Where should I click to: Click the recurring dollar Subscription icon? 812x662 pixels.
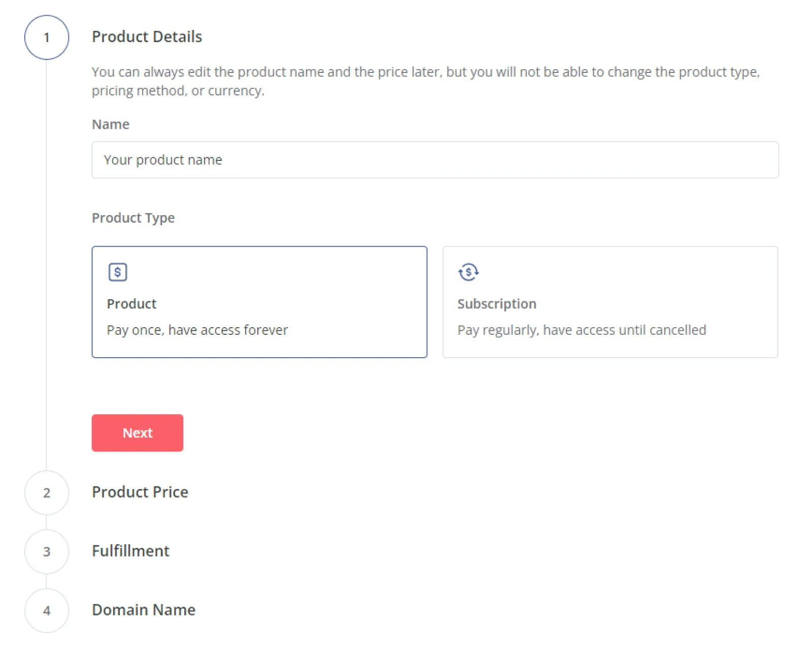468,272
